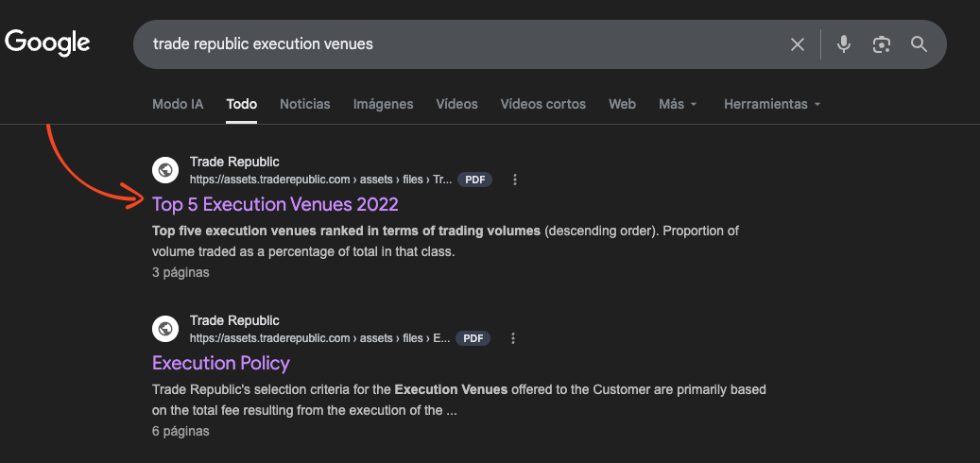Image resolution: width=980 pixels, height=463 pixels.
Task: Open Top 5 Execution Venues 2022 link
Action: pyautogui.click(x=275, y=204)
